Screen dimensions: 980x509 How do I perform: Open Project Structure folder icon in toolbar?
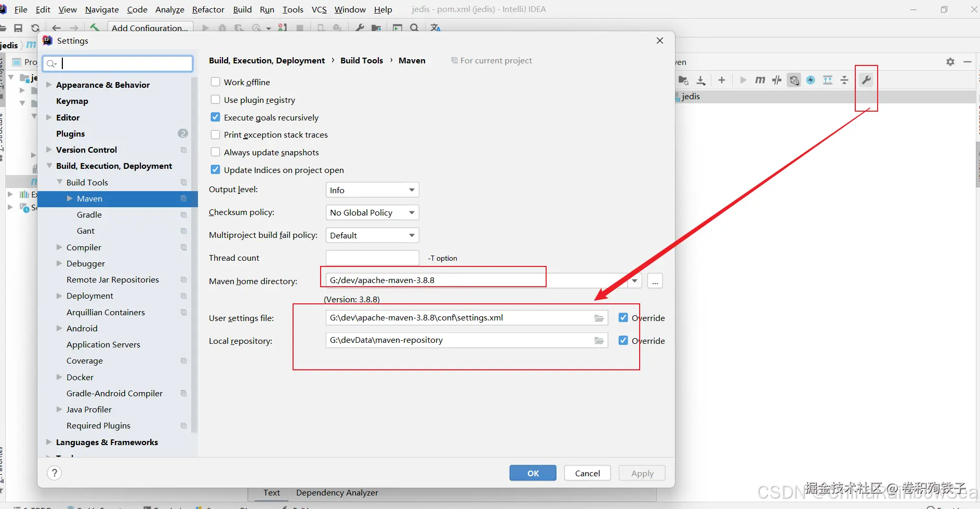pyautogui.click(x=377, y=28)
